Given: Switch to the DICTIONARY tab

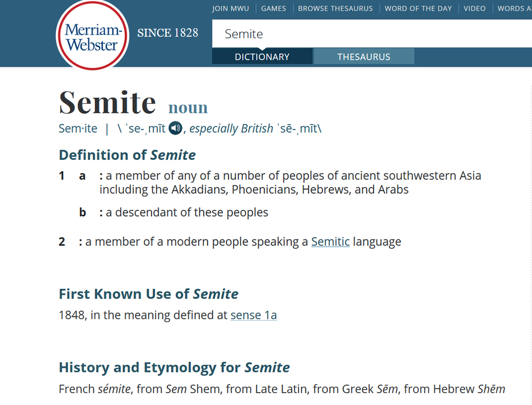Looking at the screenshot, I should coord(262,57).
